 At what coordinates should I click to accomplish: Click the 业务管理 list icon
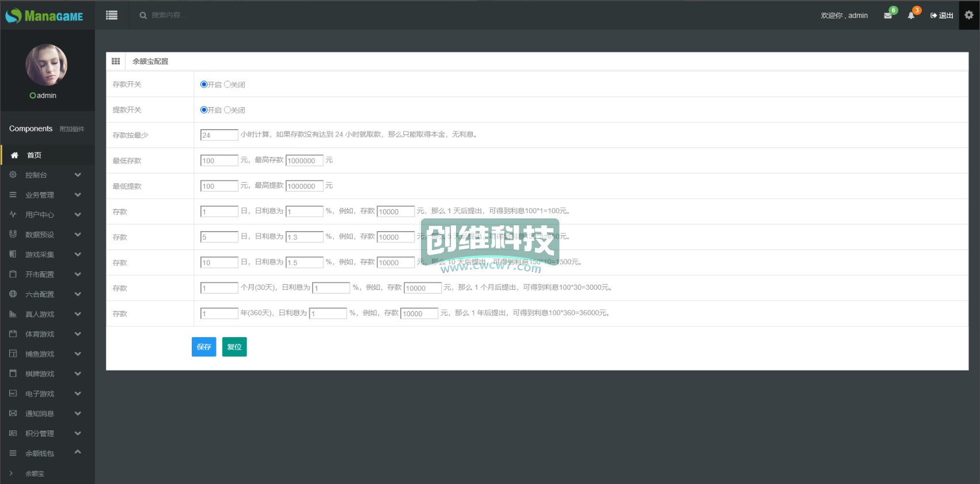(13, 195)
